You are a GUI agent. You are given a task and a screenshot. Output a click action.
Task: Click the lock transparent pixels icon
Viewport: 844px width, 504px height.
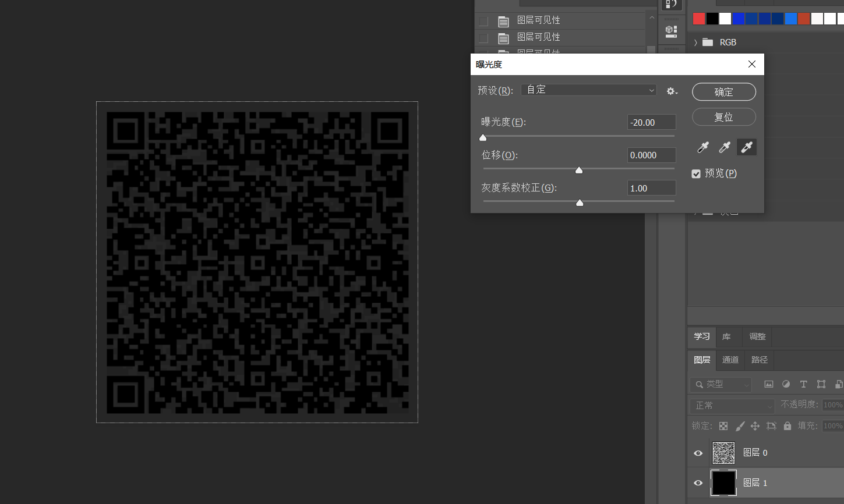tap(723, 426)
